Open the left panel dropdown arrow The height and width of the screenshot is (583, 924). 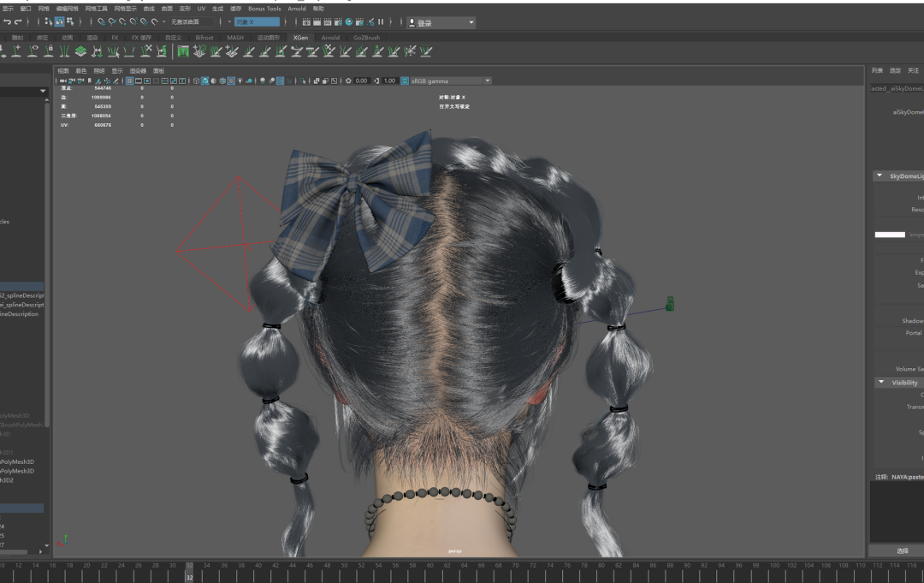tap(43, 91)
